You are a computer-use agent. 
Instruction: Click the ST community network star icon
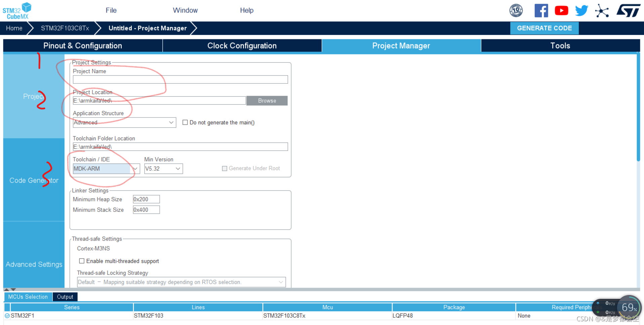click(x=602, y=10)
